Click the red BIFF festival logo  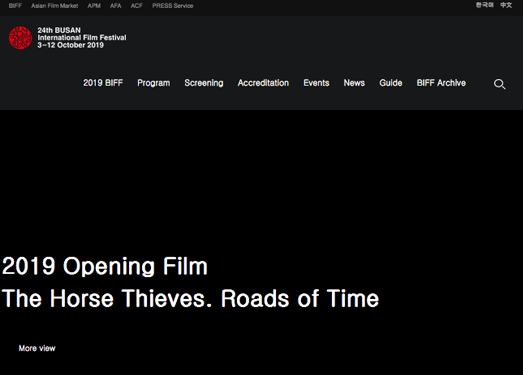pos(20,38)
